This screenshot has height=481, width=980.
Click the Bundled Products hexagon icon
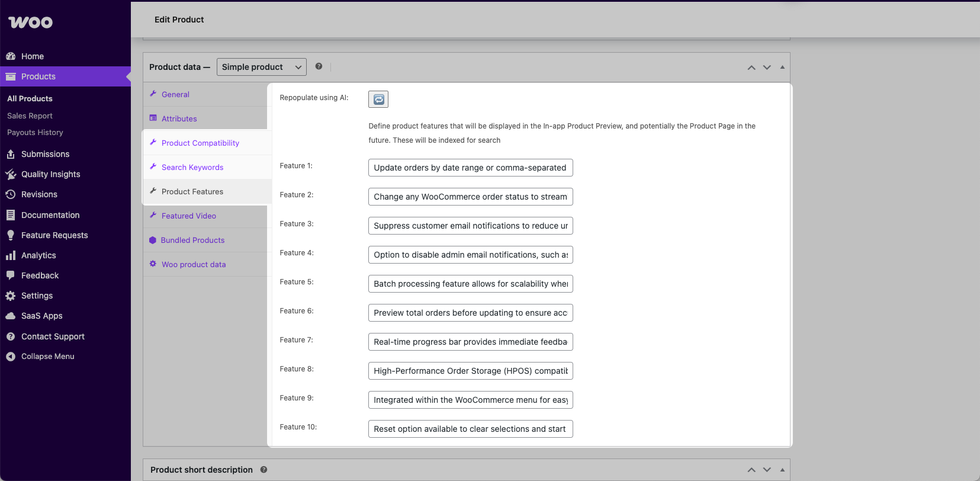(x=153, y=240)
